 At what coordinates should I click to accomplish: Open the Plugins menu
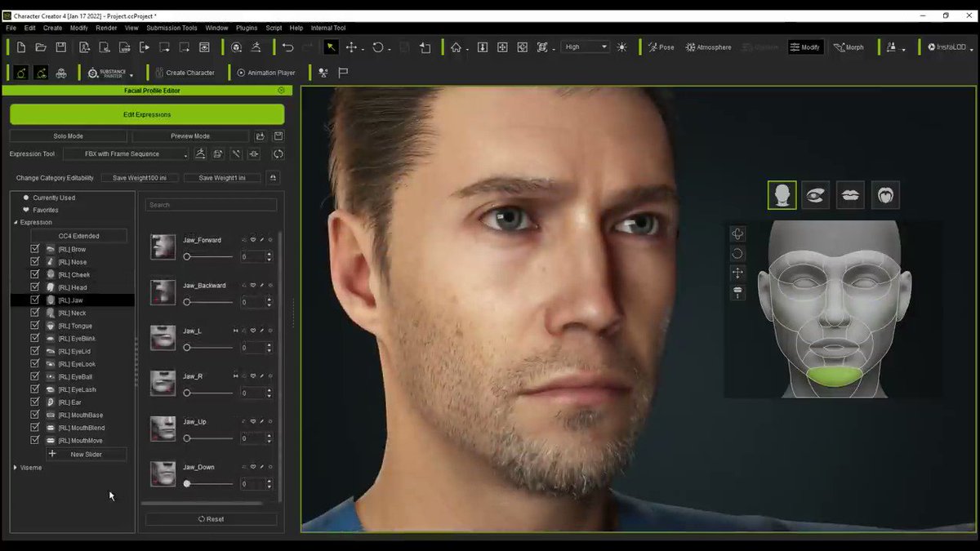(246, 28)
